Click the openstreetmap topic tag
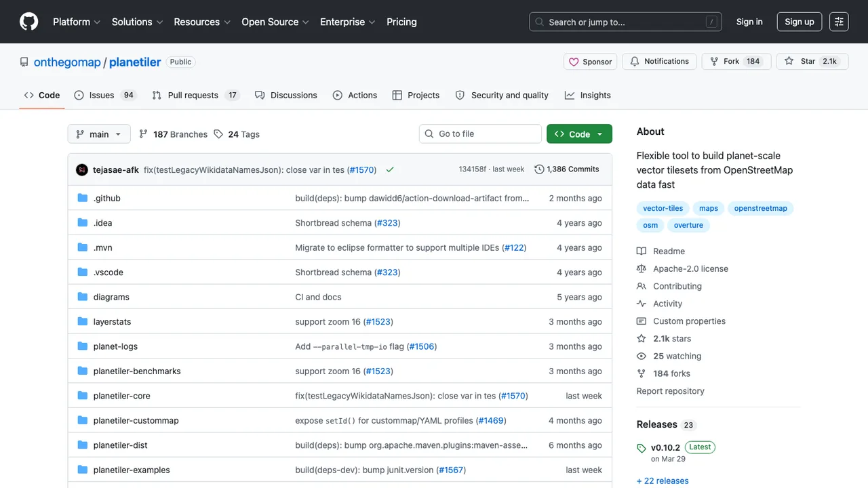The height and width of the screenshot is (488, 868). 761,209
